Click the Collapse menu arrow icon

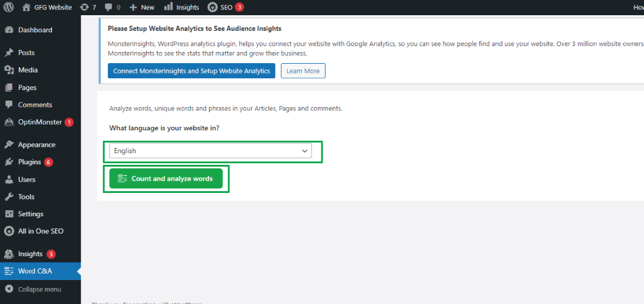pyautogui.click(x=9, y=289)
